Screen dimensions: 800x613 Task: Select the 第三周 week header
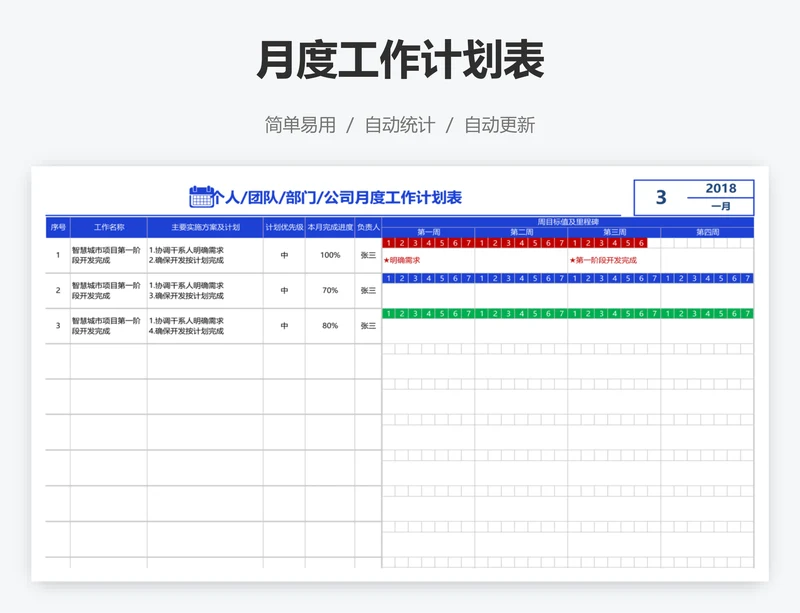[614, 232]
